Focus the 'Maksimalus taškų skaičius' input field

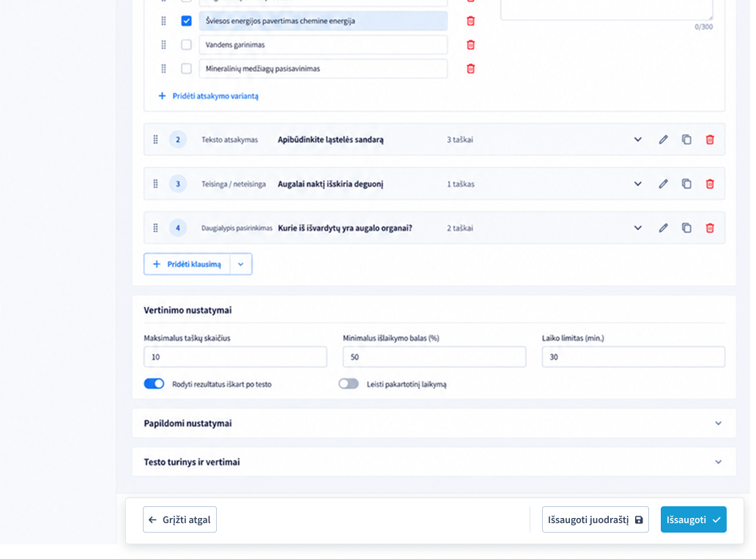point(235,357)
